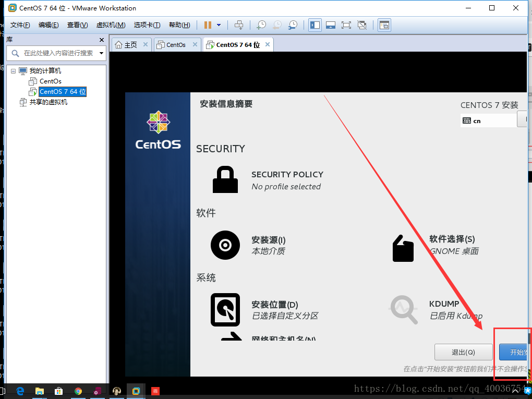
Task: Toggle the library sidebar view icon
Action: coord(315,25)
